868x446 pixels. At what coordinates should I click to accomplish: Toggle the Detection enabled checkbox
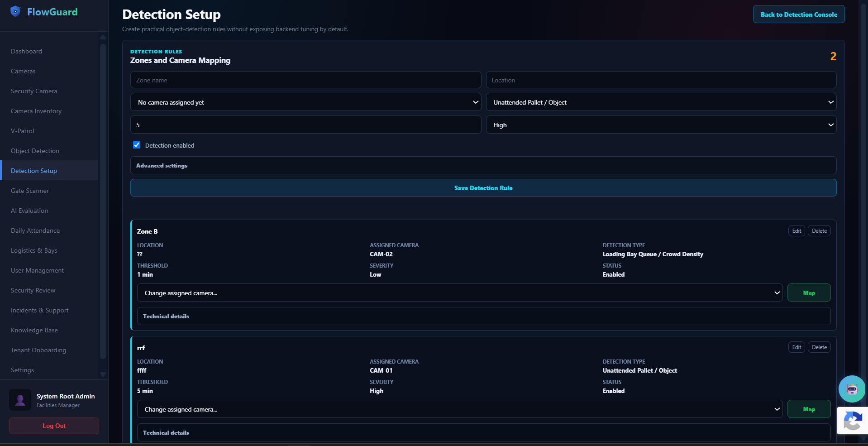[137, 145]
